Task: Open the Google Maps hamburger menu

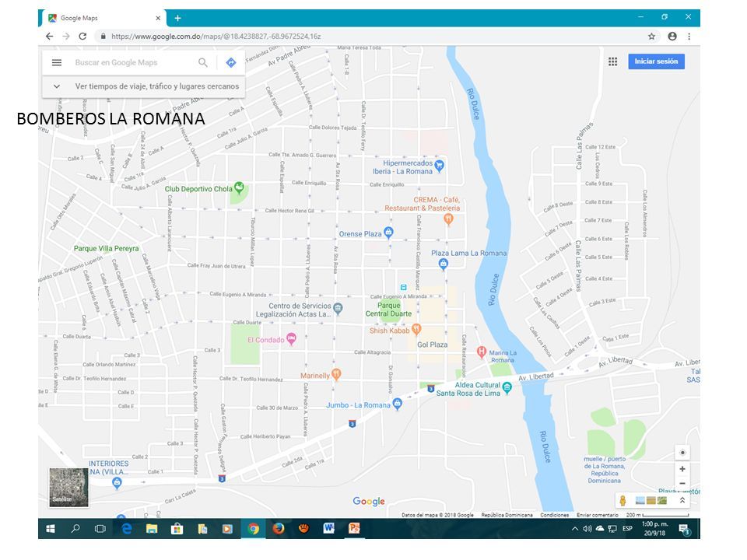Action: click(x=57, y=62)
